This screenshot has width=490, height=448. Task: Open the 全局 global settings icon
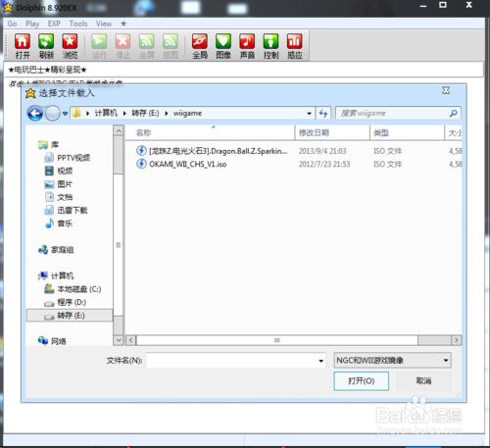(200, 46)
